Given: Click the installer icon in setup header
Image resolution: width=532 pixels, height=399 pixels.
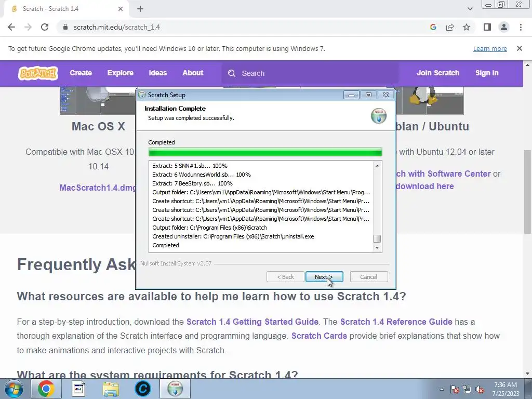Looking at the screenshot, I should [379, 116].
